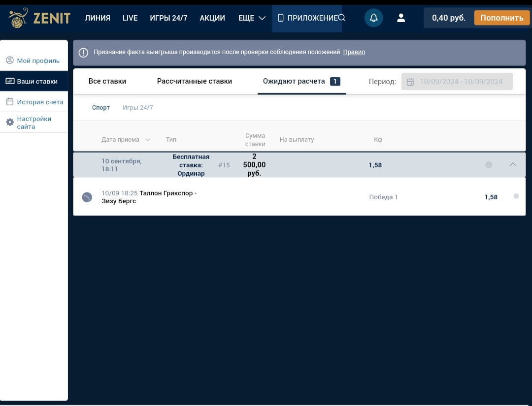Open notifications bell icon
This screenshot has width=532, height=406.
click(x=373, y=18)
